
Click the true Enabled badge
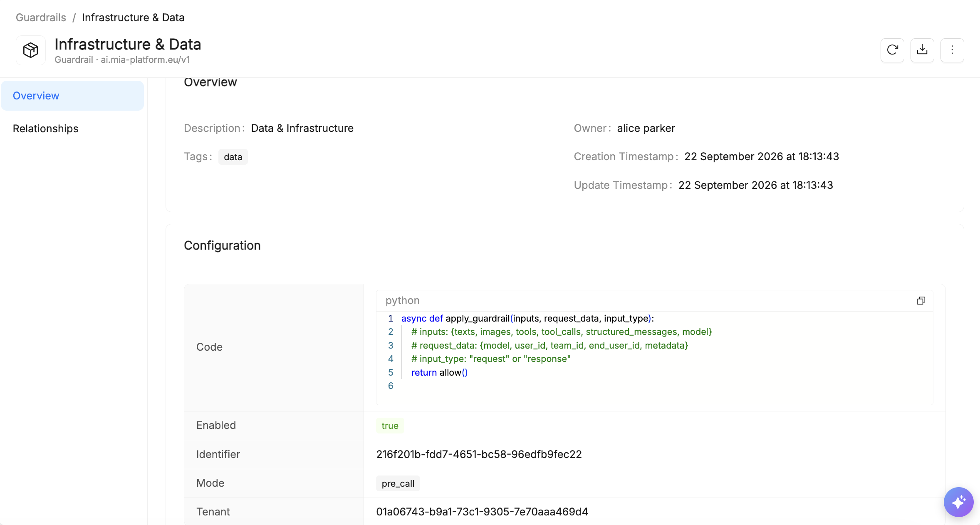(x=390, y=426)
